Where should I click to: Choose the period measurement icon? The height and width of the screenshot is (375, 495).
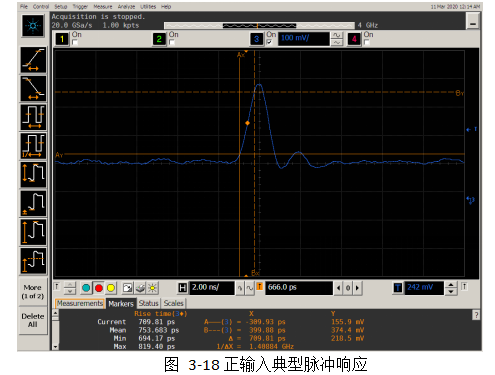pos(33,117)
